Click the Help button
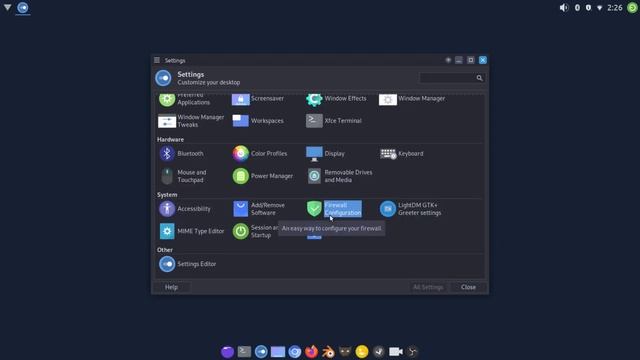The height and width of the screenshot is (360, 640). [x=171, y=287]
